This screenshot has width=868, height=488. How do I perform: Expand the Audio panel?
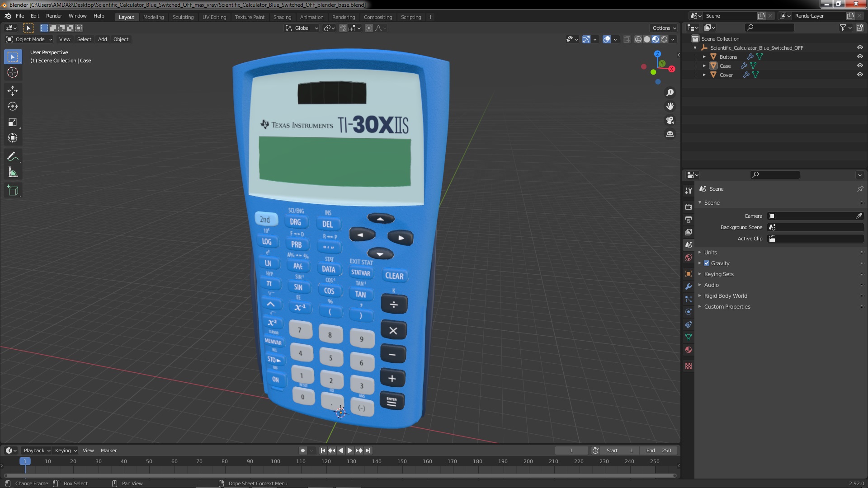[711, 285]
